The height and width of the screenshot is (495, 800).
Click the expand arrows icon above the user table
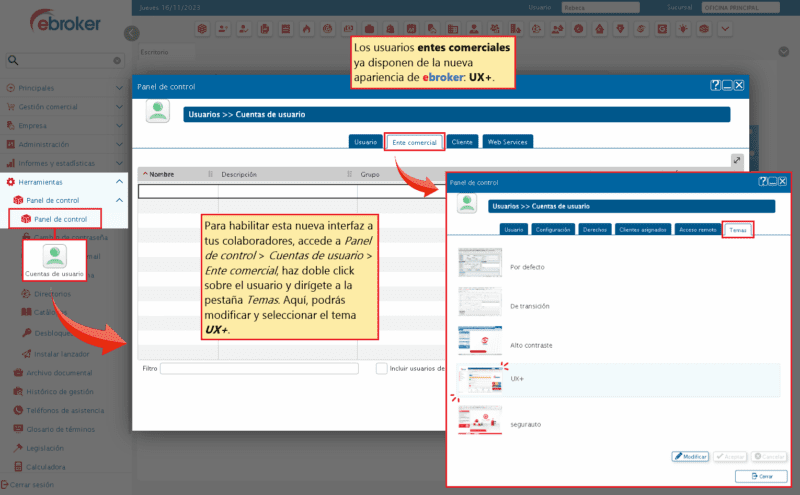click(x=737, y=160)
